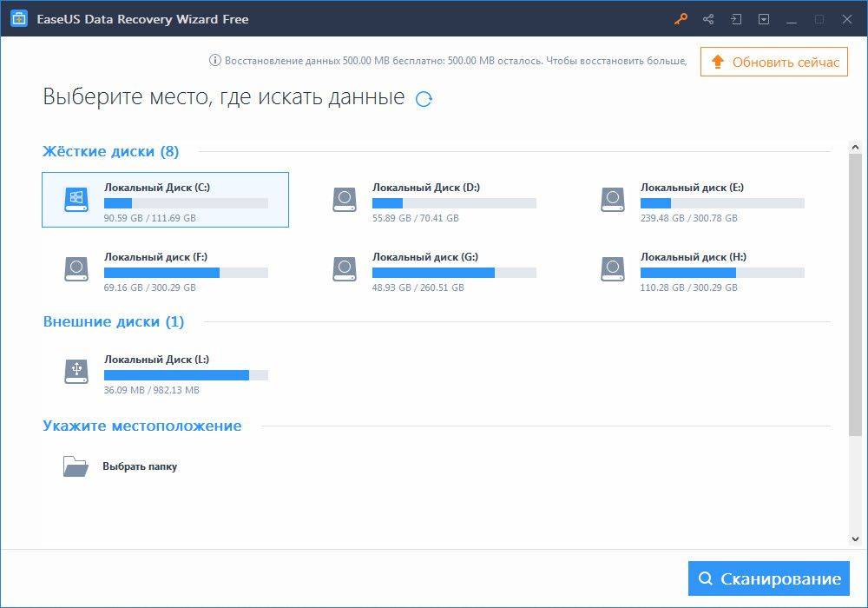This screenshot has width=868, height=608.
Task: Click the Локальный Диск (C:) label
Action: 157,187
